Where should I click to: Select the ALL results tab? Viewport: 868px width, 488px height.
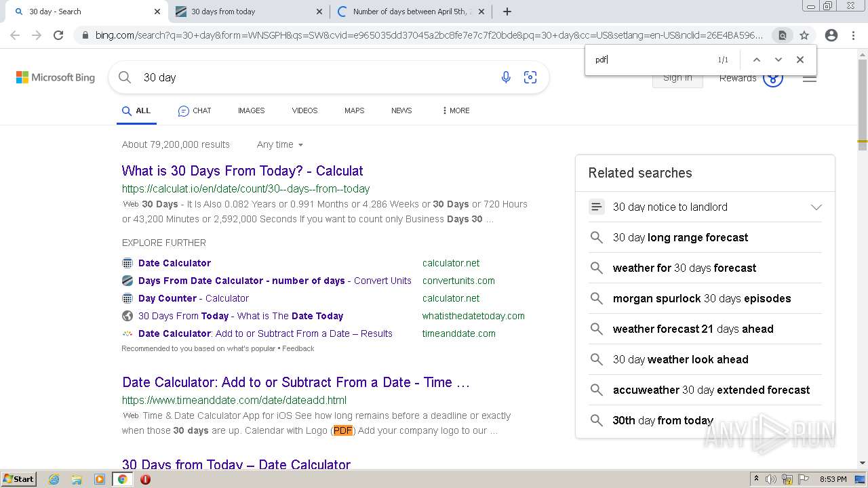tap(136, 110)
